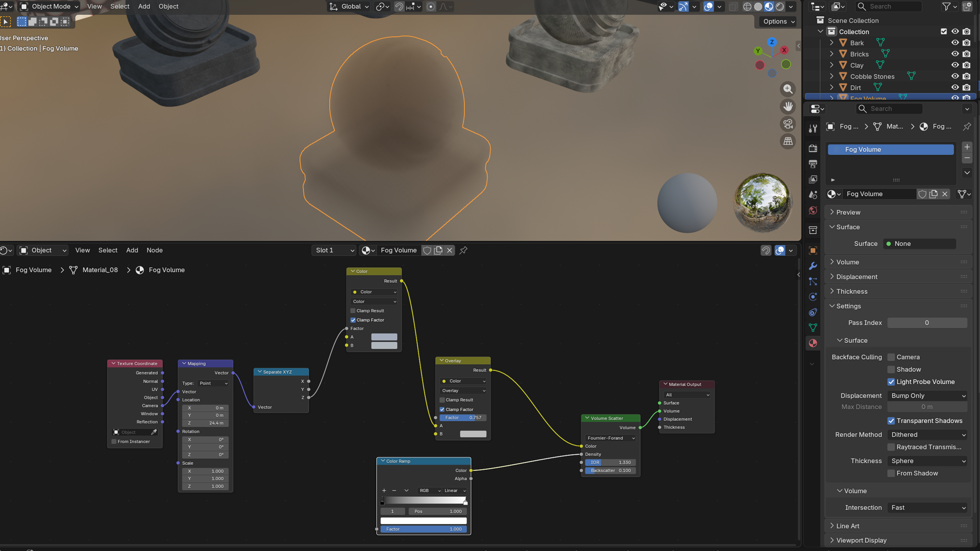The width and height of the screenshot is (980, 551).
Task: Toggle Clamp Result in Color mix node
Action: click(353, 311)
